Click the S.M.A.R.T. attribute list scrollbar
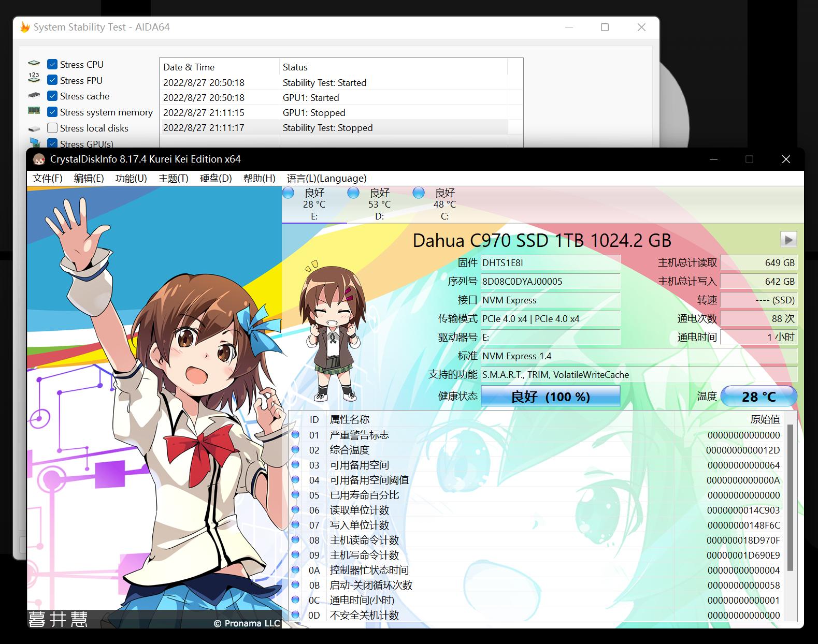The height and width of the screenshot is (644, 818). pyautogui.click(x=790, y=497)
